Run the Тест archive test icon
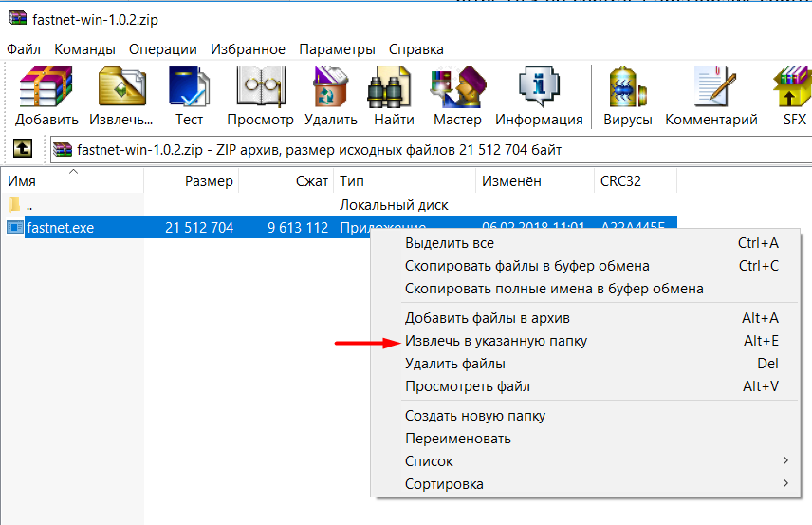 (x=189, y=87)
